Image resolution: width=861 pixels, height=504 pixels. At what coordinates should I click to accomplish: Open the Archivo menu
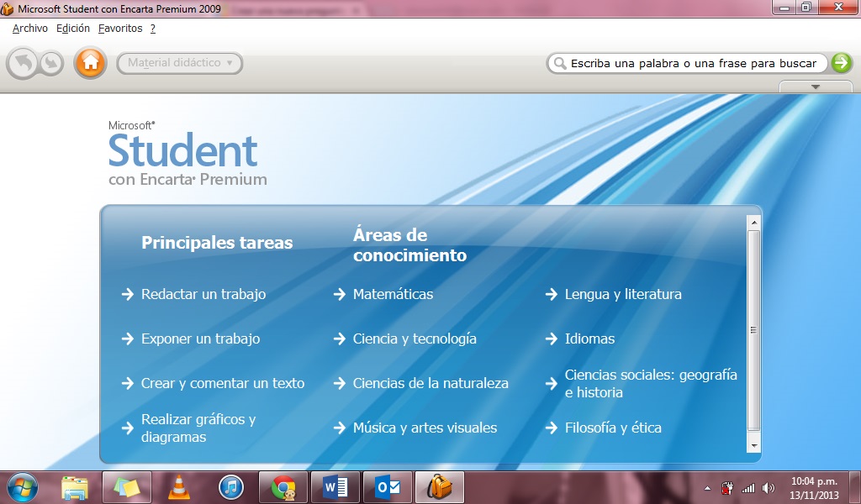30,29
